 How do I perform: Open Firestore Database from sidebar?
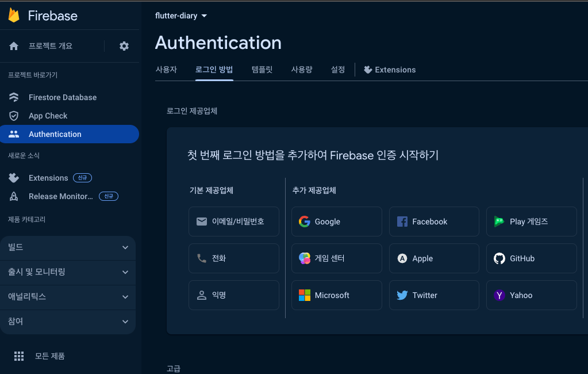[x=63, y=97]
